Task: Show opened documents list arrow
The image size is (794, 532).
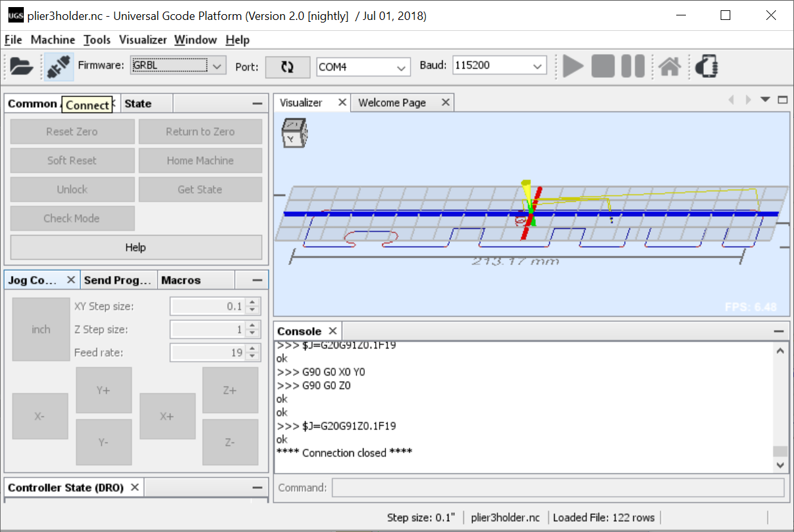Action: click(x=765, y=100)
